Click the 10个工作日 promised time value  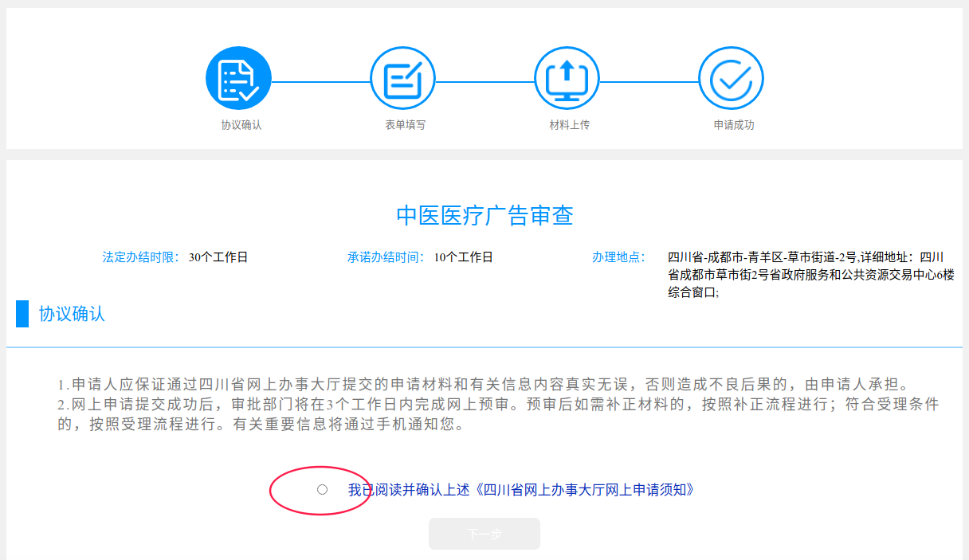click(x=464, y=257)
